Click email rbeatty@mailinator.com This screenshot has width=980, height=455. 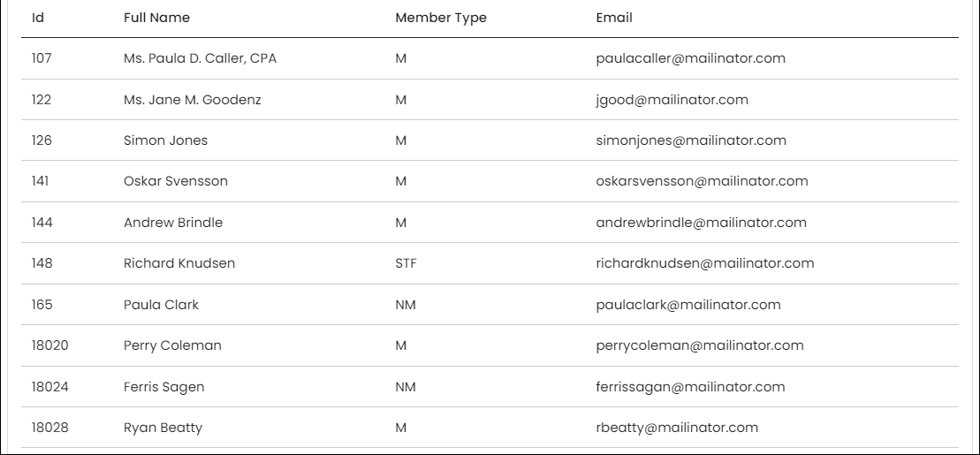tap(677, 428)
